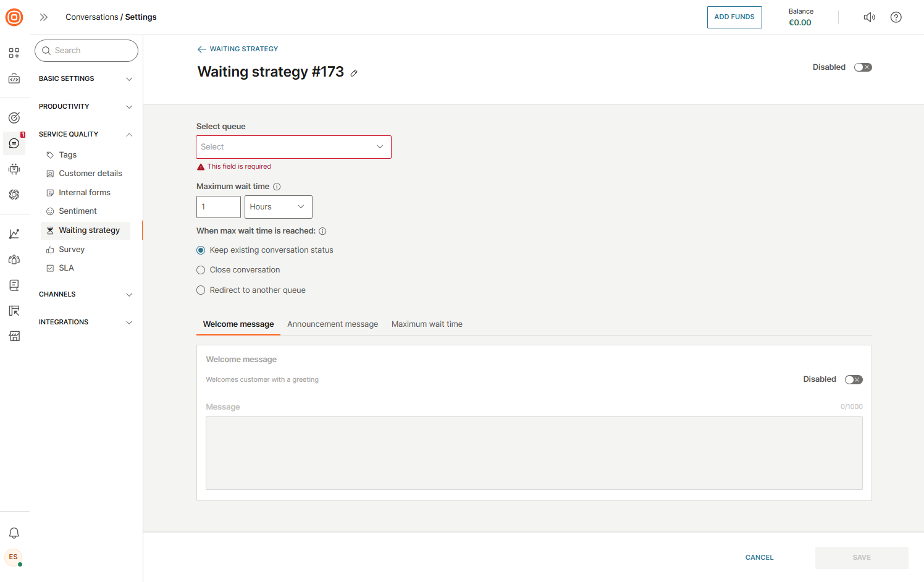Click the info icon beside Maximum wait time
This screenshot has width=924, height=582.
tap(277, 187)
